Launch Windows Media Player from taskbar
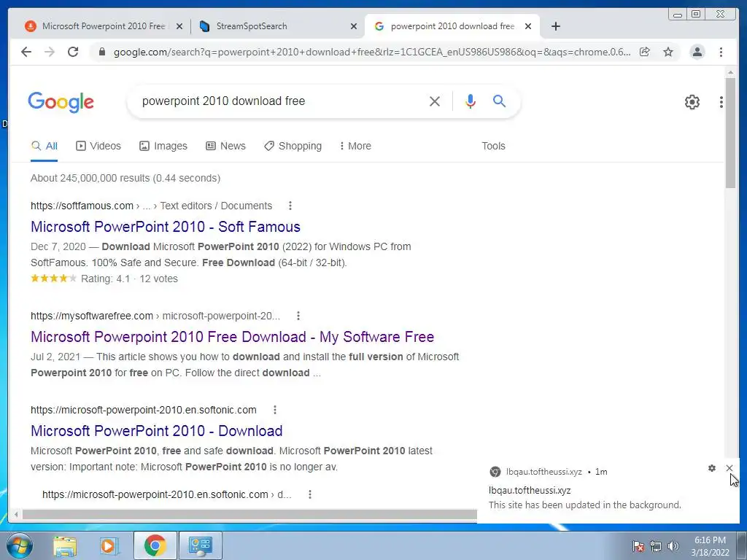The image size is (747, 560). click(x=108, y=545)
